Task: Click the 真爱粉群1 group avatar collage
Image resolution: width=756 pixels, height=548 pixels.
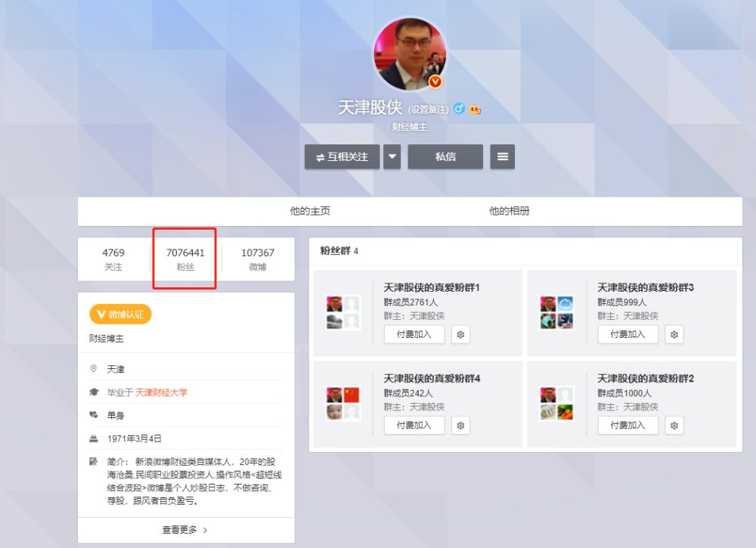Action: (342, 313)
